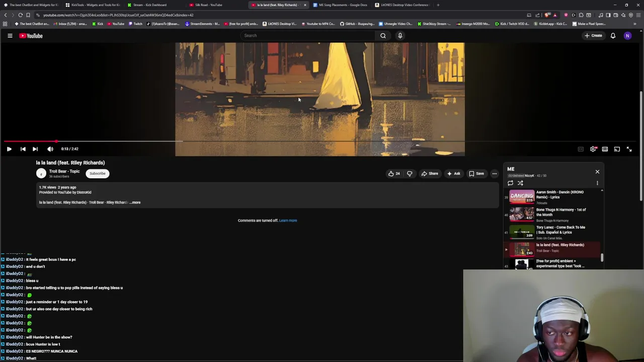Viewport: 644px width, 362px height.
Task: Go to the YouTube home logo
Action: (31, 36)
